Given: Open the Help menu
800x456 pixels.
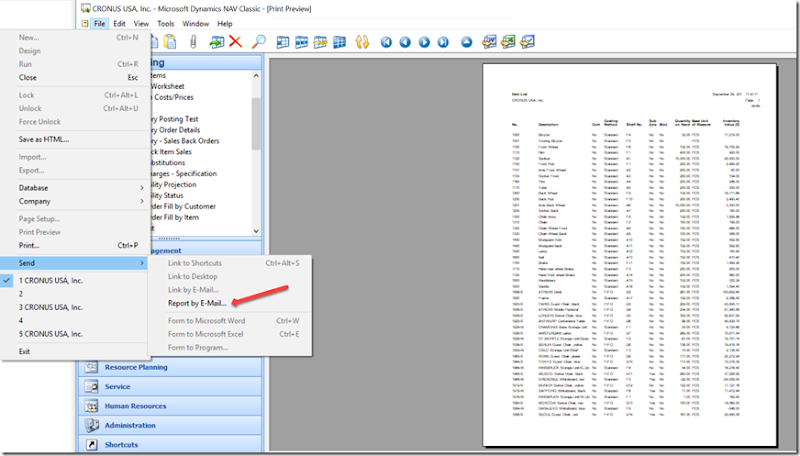Looking at the screenshot, I should click(x=224, y=23).
